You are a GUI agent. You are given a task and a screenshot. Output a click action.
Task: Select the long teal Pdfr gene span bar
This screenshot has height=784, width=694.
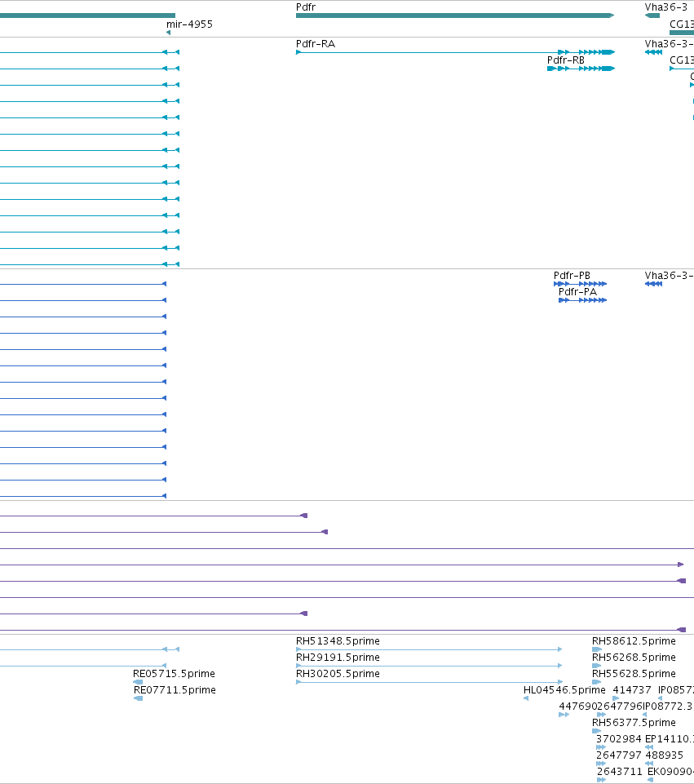[x=455, y=16]
